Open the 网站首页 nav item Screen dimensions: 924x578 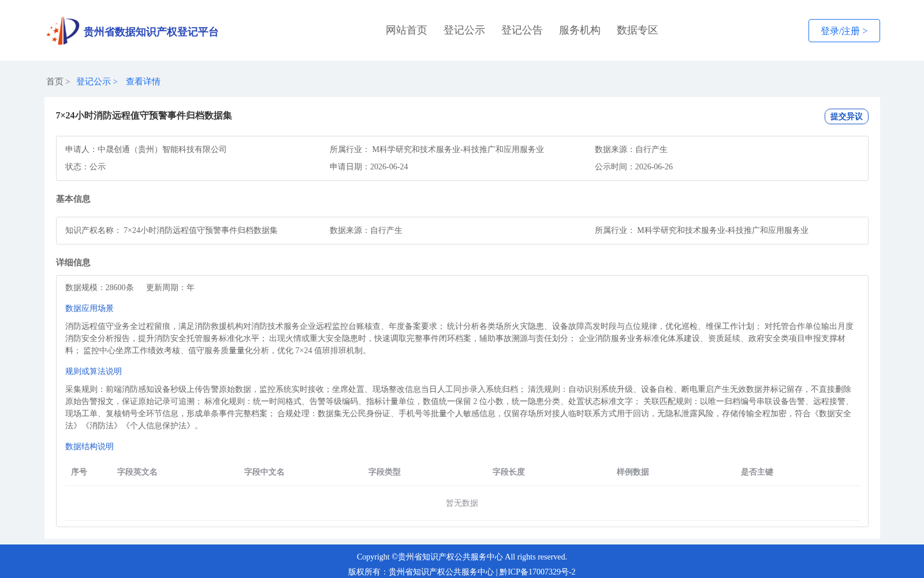click(407, 30)
